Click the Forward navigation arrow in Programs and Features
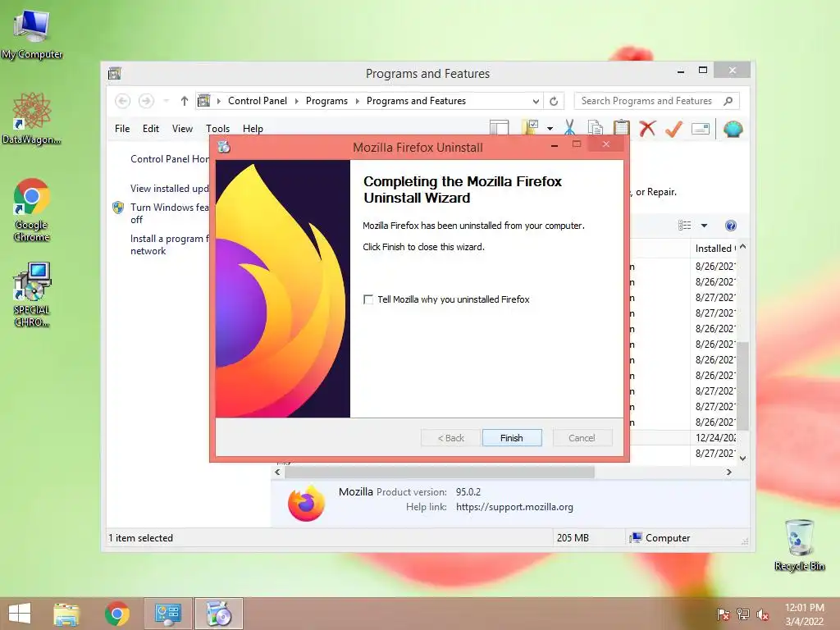Image resolution: width=840 pixels, height=630 pixels. tap(146, 101)
